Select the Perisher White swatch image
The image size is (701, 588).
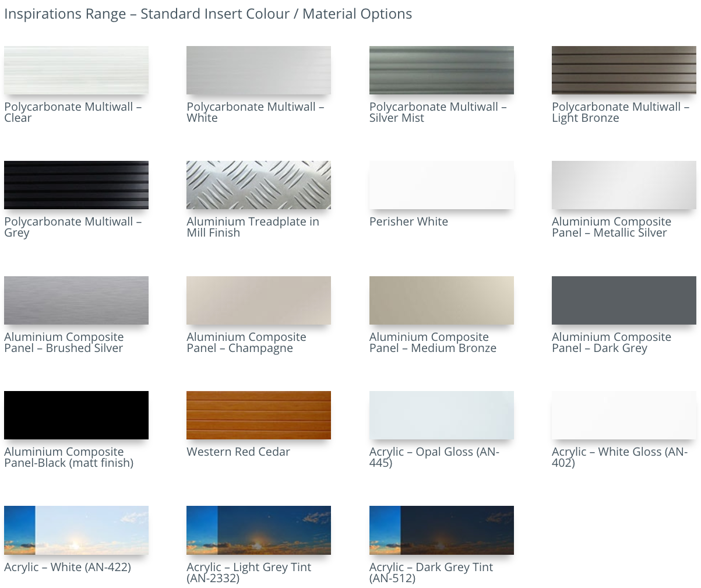pyautogui.click(x=442, y=185)
